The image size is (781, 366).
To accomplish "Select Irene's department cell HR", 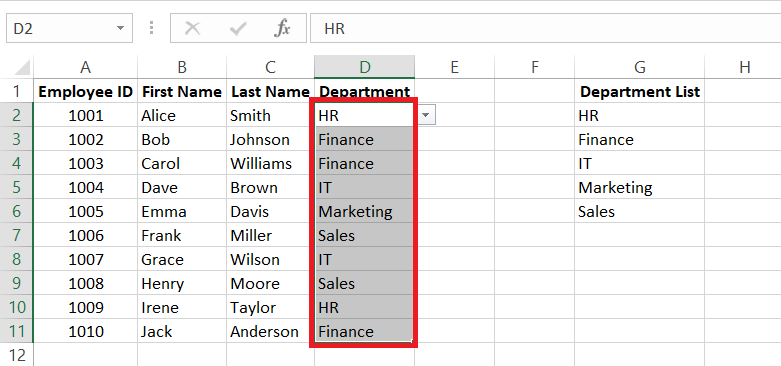I will 365,307.
